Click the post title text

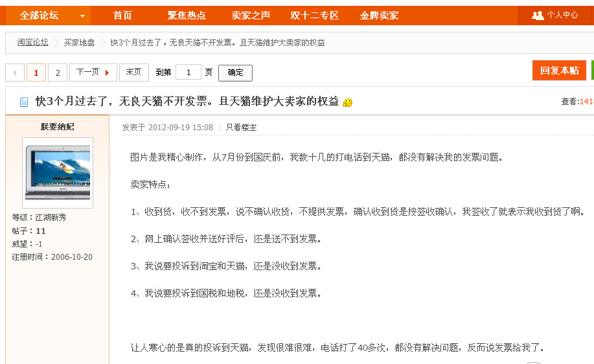click(187, 101)
